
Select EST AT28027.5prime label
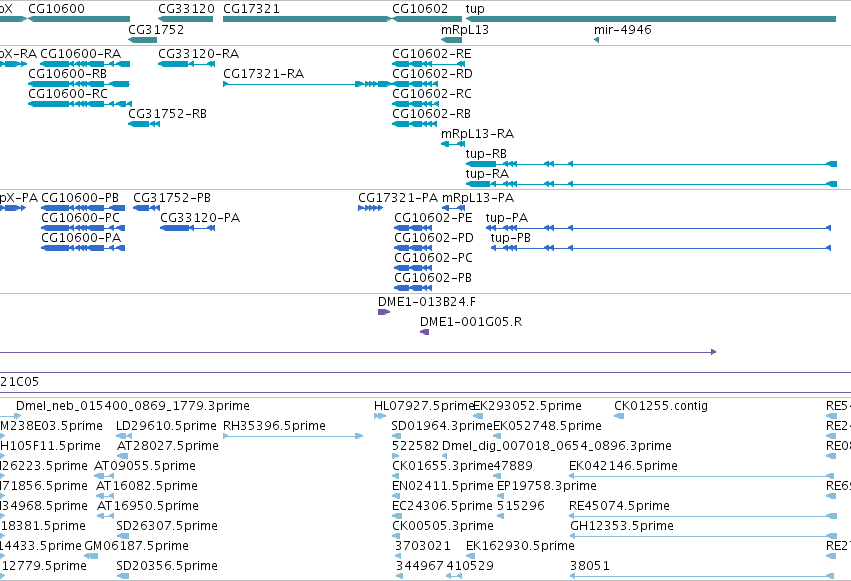click(168, 445)
